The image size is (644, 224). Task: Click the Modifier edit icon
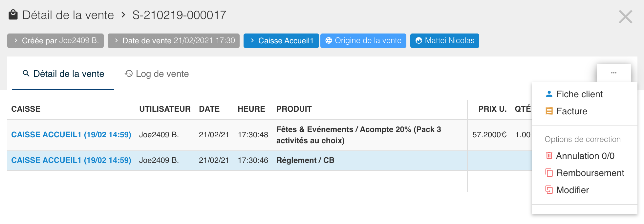click(x=549, y=190)
